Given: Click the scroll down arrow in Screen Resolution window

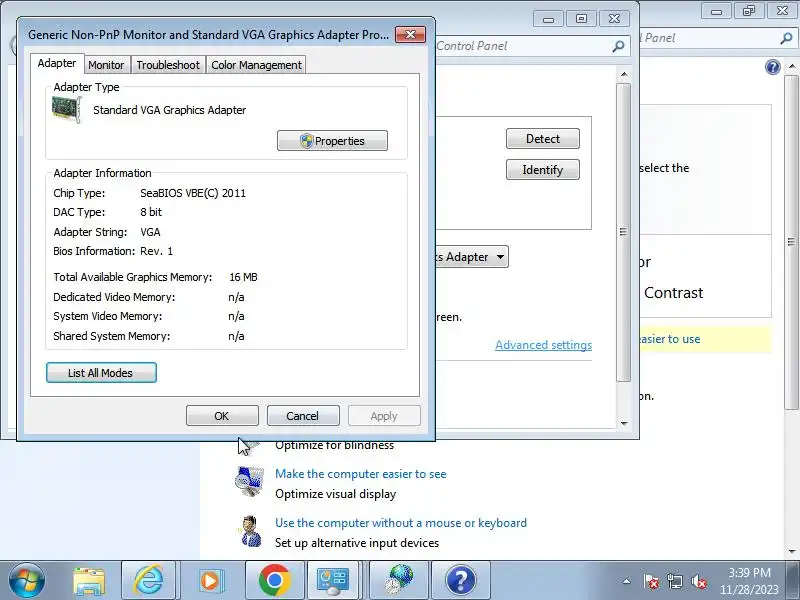Looking at the screenshot, I should pos(623,423).
